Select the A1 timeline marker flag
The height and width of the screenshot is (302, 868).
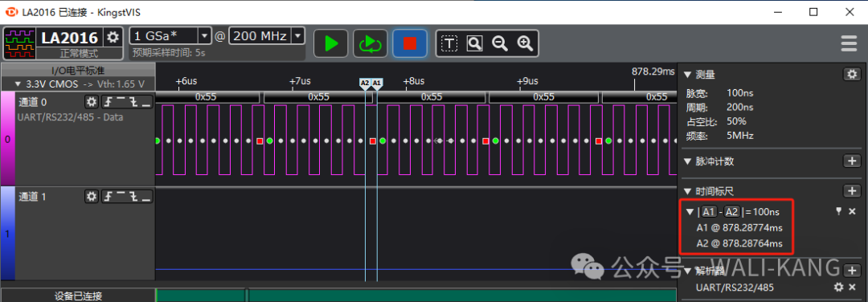click(x=377, y=83)
